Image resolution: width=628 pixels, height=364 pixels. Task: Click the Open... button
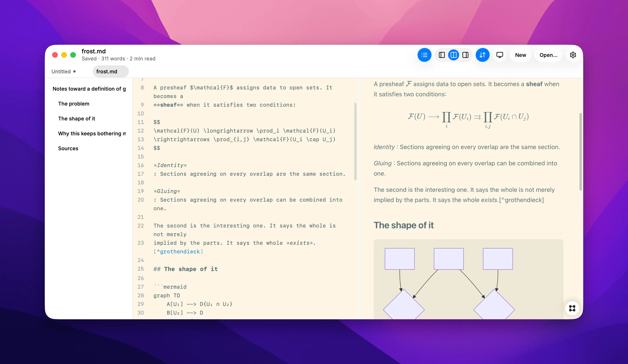(548, 55)
